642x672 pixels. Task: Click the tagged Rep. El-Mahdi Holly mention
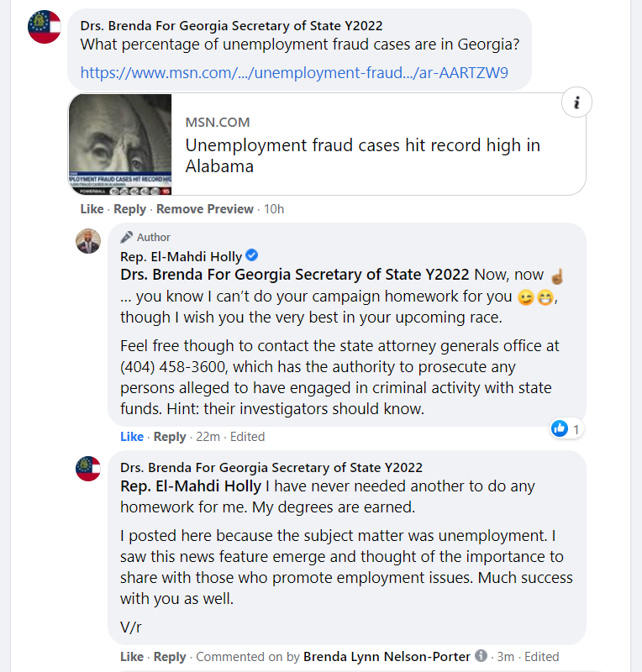point(191,486)
